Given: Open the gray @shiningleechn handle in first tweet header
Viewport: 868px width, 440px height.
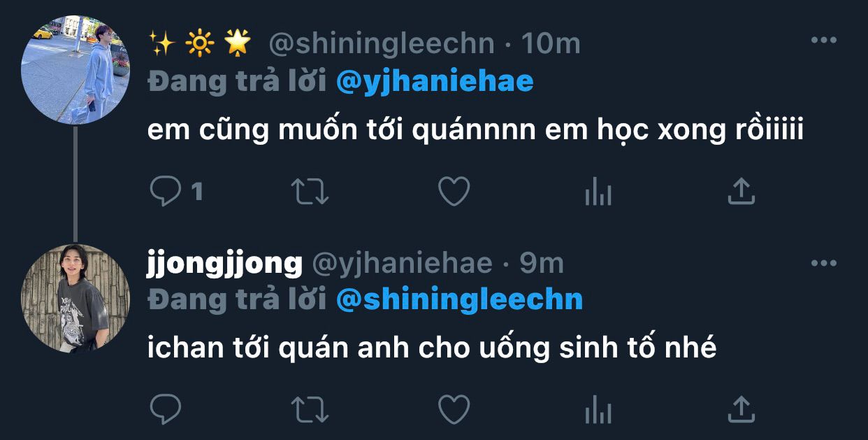Looking at the screenshot, I should (x=382, y=44).
